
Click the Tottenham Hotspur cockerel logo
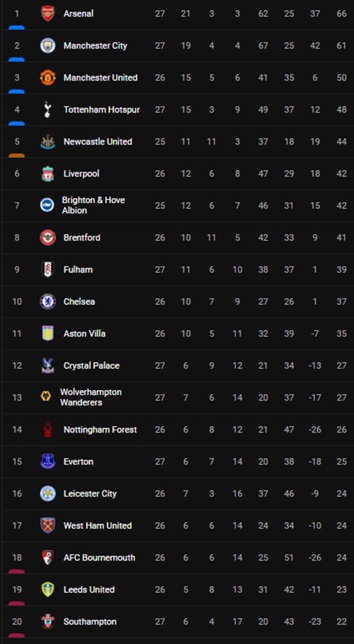click(48, 110)
